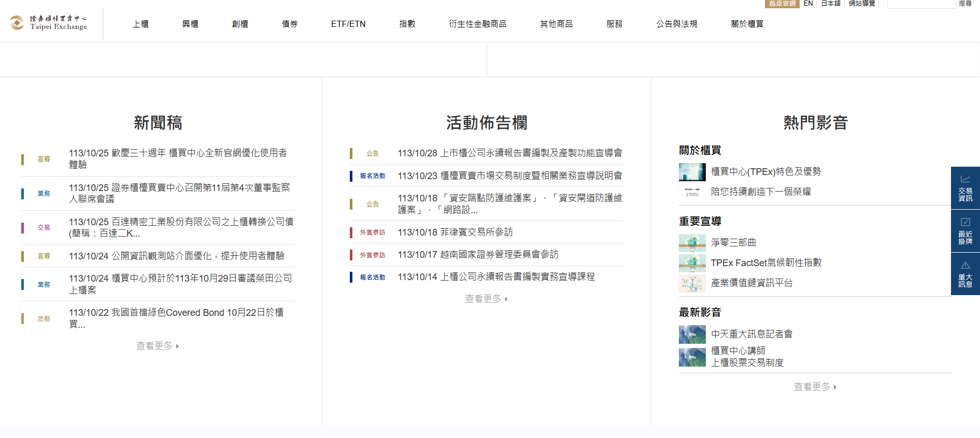Open 113/10/28 永續報告書編製及產製功能宣導會 announcement
Image resolution: width=980 pixels, height=438 pixels.
510,153
